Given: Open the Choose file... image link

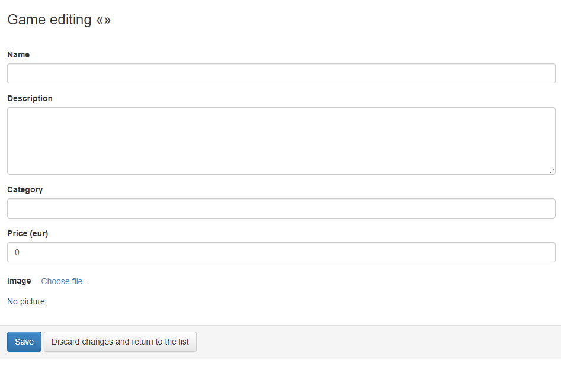Looking at the screenshot, I should point(65,281).
